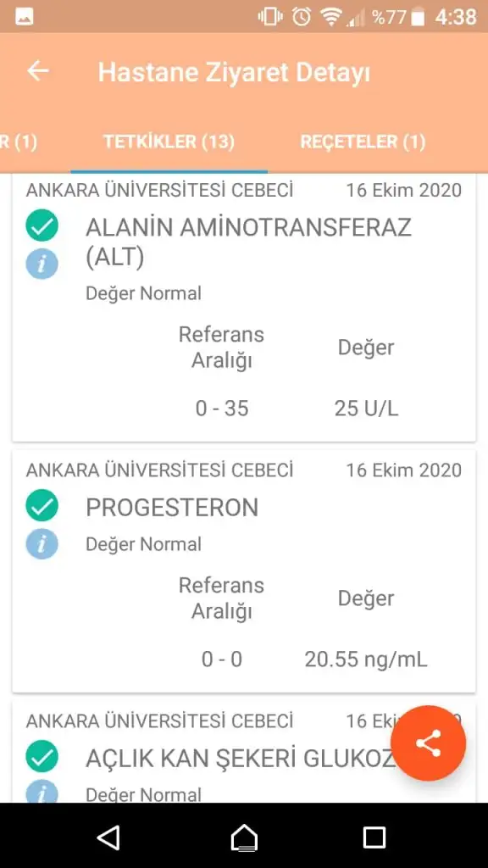Viewport: 488px width, 868px height.
Task: Tap green check icon next to ALT
Action: [x=42, y=225]
